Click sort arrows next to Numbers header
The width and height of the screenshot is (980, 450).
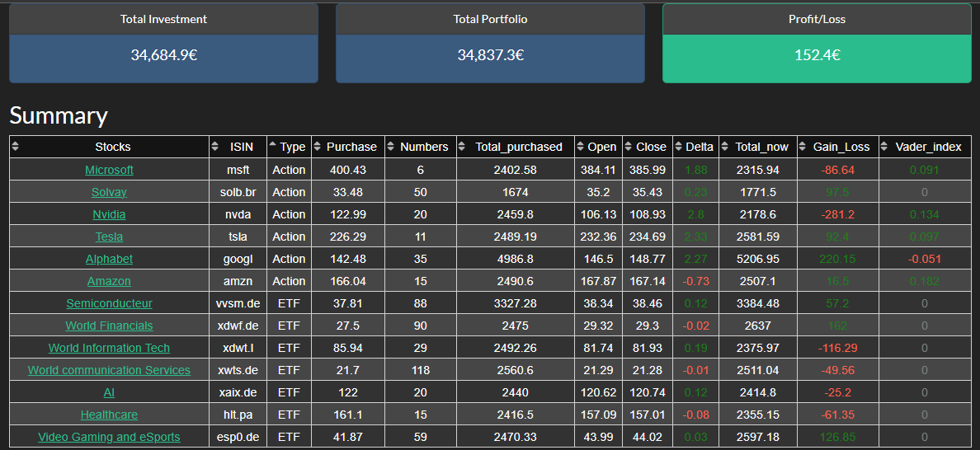pos(390,147)
